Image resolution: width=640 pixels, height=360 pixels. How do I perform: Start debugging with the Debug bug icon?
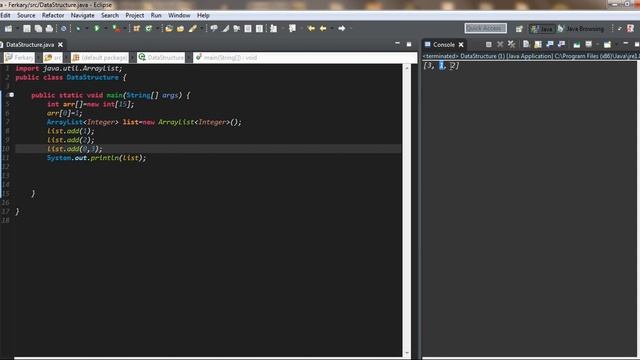click(78, 29)
